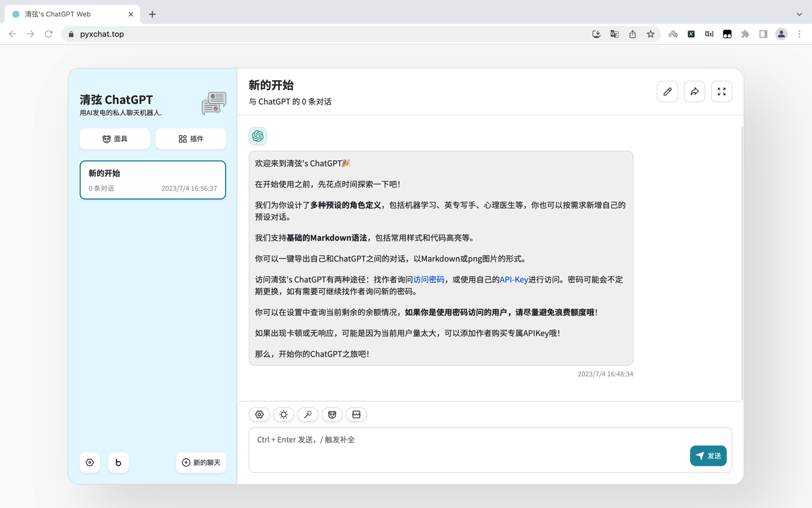Toggle theme sun icon above input
This screenshot has width=812, height=508.
coord(284,414)
